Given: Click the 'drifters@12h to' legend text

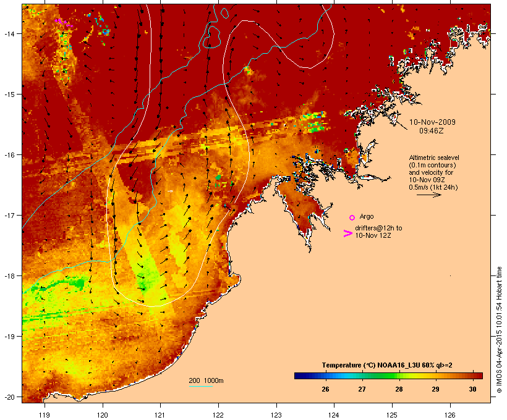Looking at the screenshot, I should (x=378, y=228).
